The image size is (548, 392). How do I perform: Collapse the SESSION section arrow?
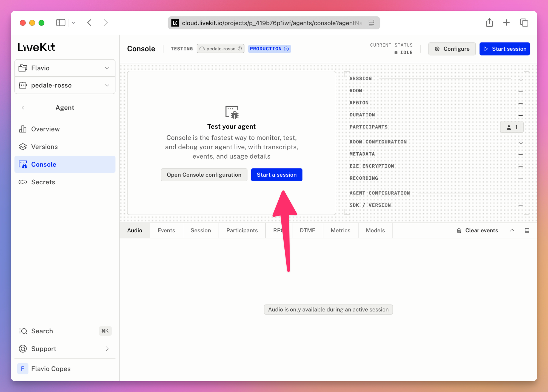(521, 79)
